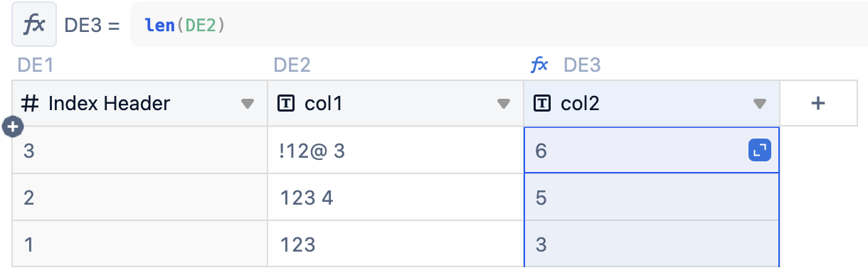The image size is (868, 280).
Task: Click the add row plus circle icon
Action: click(x=14, y=127)
